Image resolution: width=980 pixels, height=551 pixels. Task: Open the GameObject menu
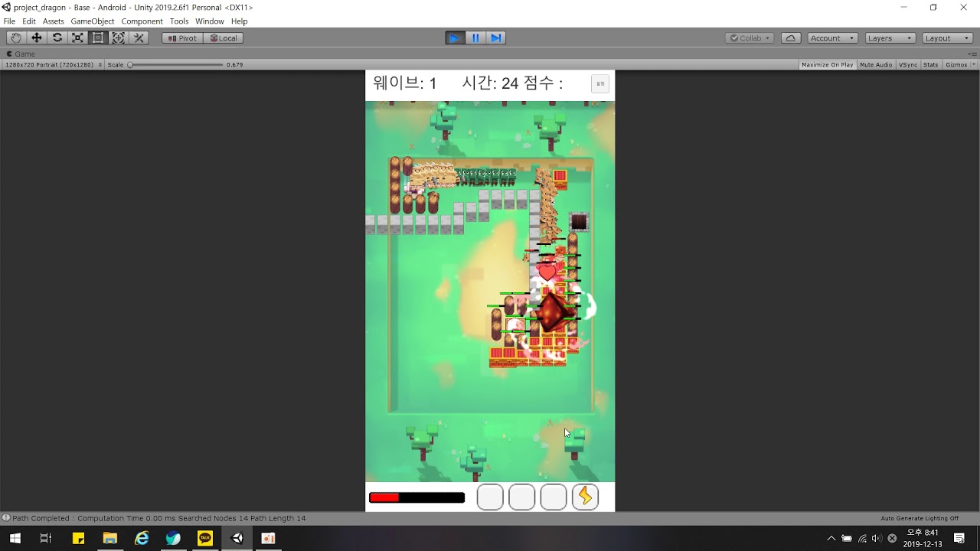[93, 21]
